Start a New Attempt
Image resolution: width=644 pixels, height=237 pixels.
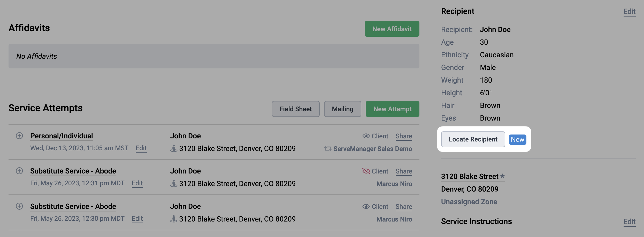[x=392, y=109]
